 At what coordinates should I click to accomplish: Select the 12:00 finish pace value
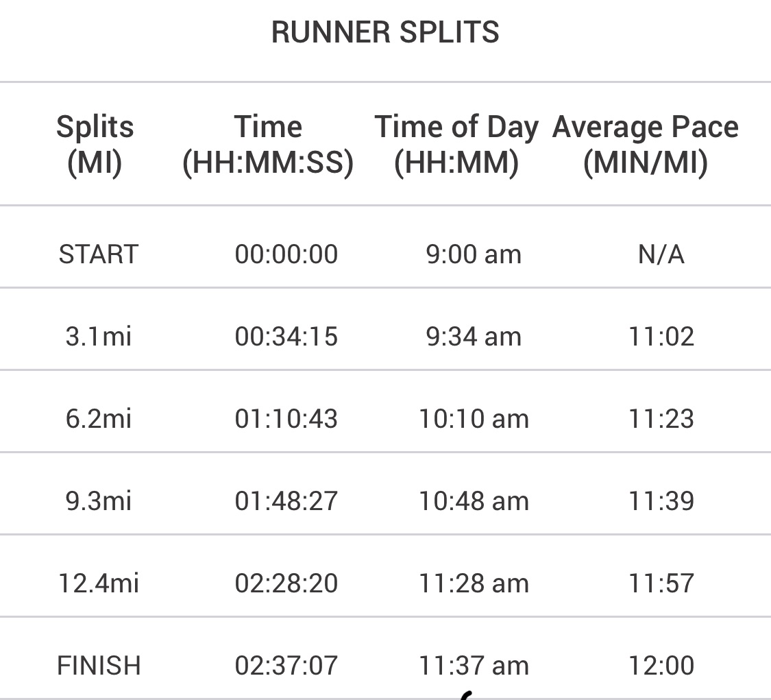[x=661, y=666]
